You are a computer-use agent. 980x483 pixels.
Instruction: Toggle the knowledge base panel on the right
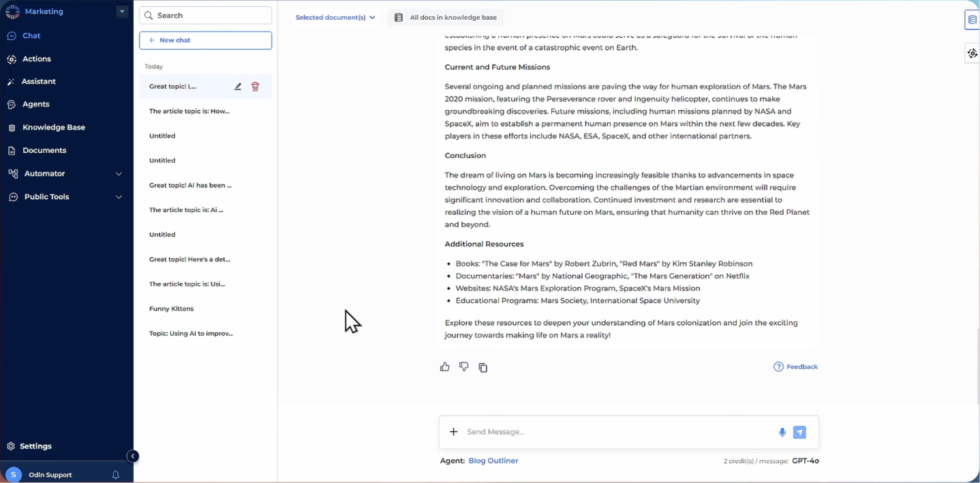click(972, 19)
